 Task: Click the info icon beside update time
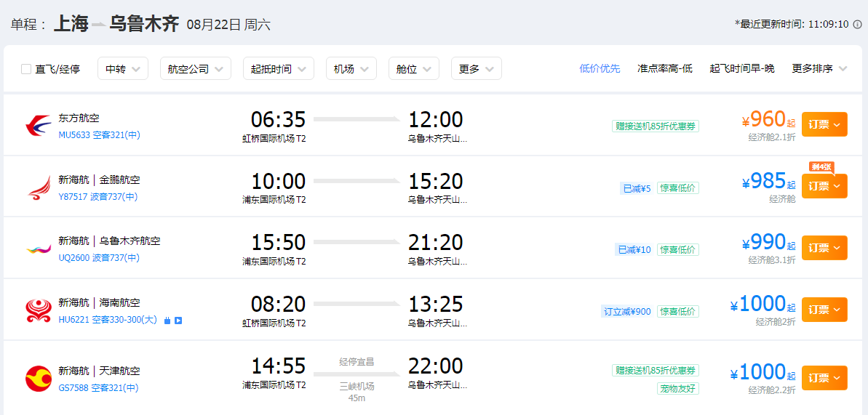(x=857, y=24)
